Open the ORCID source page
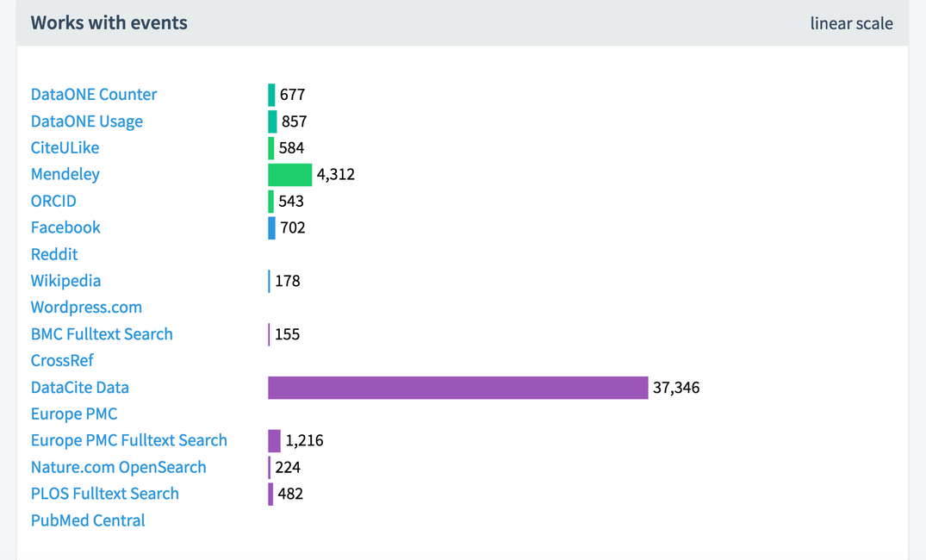Screen dimensions: 926x560 click(x=53, y=201)
